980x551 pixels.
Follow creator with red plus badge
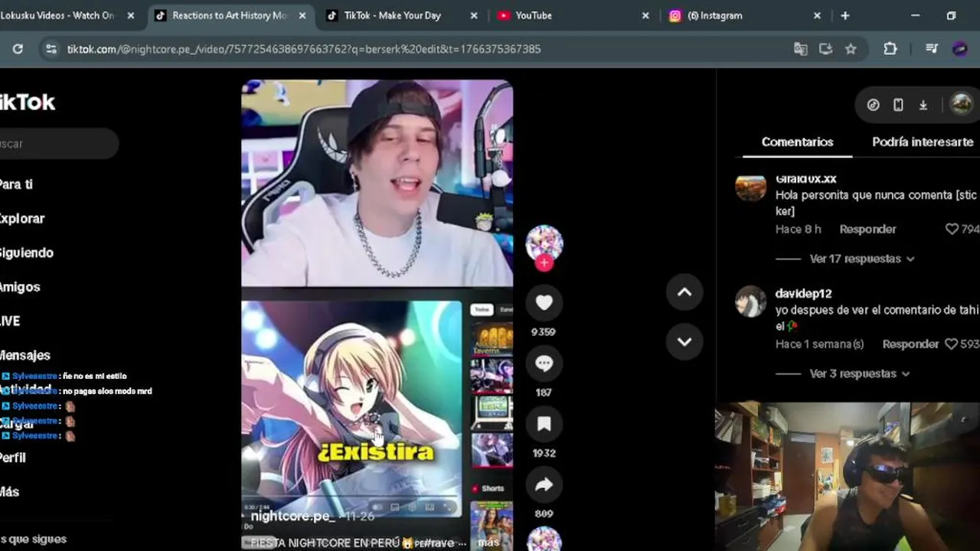tap(544, 263)
